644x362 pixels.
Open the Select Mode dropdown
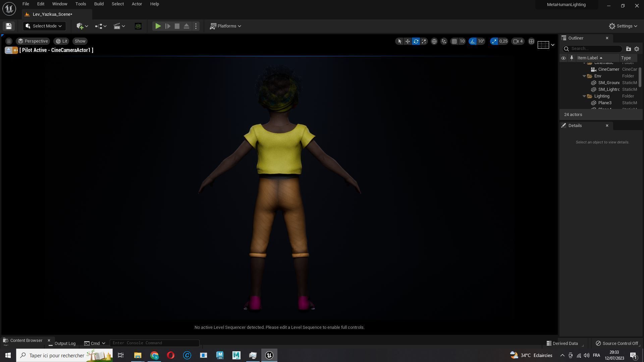44,26
